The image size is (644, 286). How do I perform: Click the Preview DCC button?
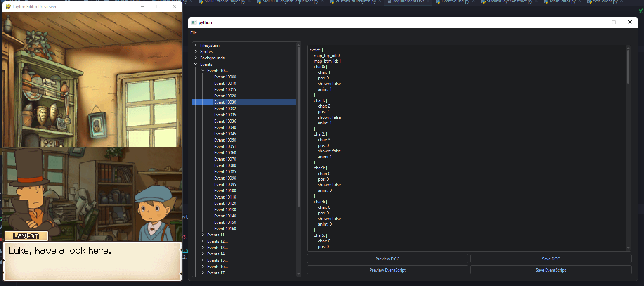tap(388, 259)
